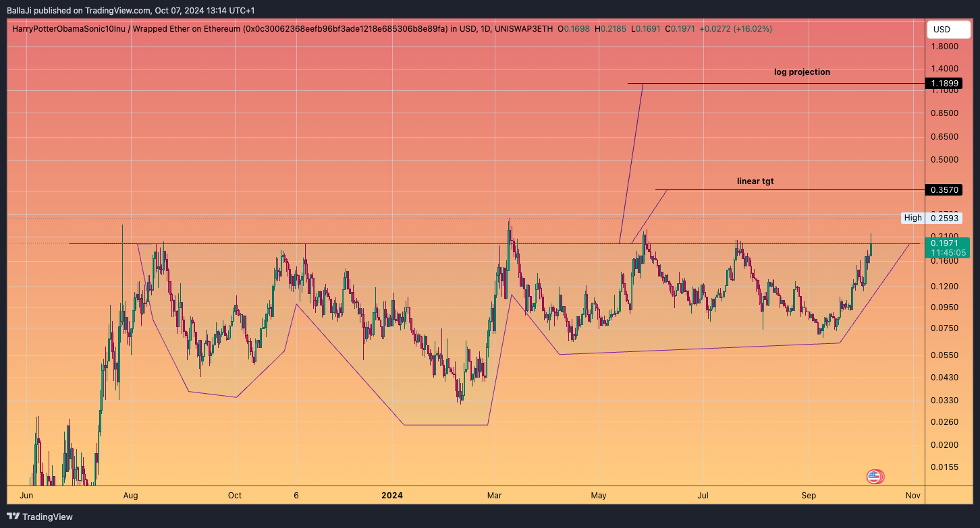The width and height of the screenshot is (980, 528).
Task: Click the 0.0950 price axis tick
Action: click(945, 307)
